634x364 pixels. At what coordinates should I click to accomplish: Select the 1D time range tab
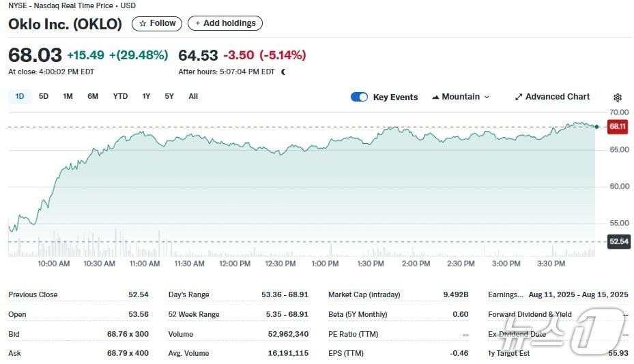point(20,96)
